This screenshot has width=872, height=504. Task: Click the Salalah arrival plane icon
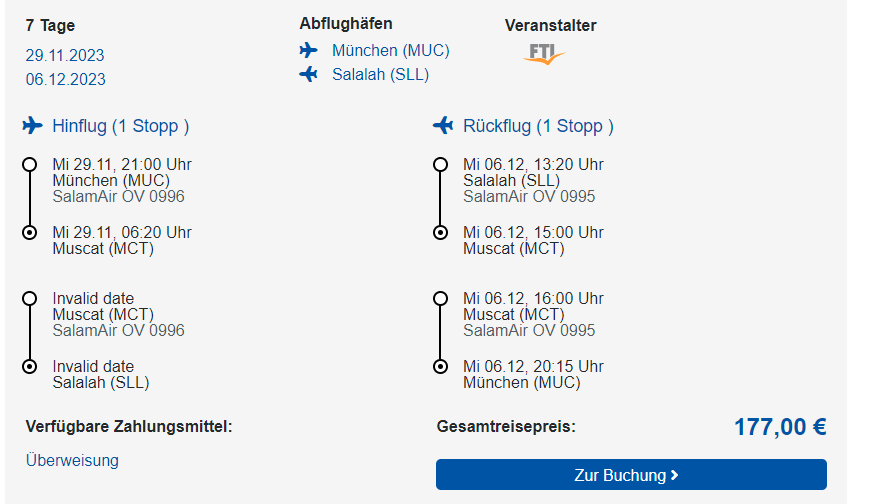click(x=308, y=74)
